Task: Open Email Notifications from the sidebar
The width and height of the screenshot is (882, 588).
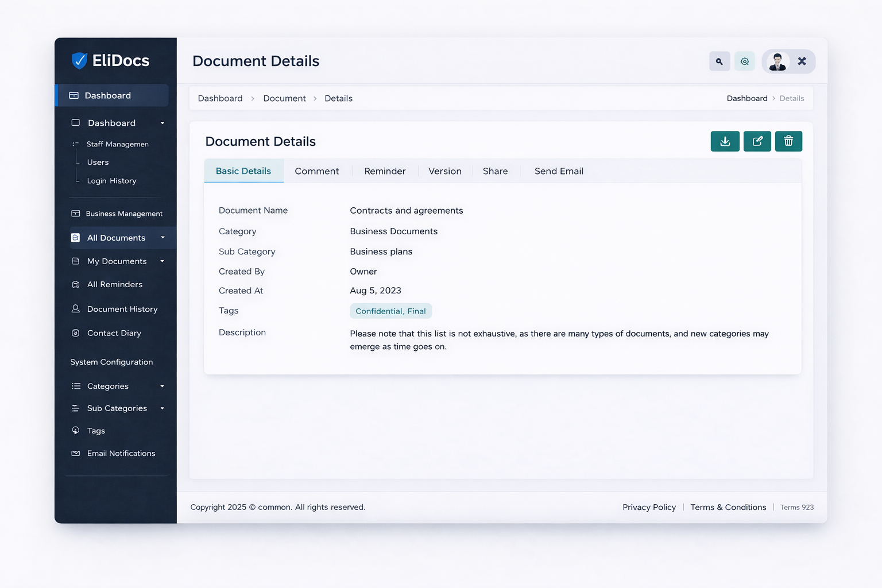Action: click(x=76, y=453)
